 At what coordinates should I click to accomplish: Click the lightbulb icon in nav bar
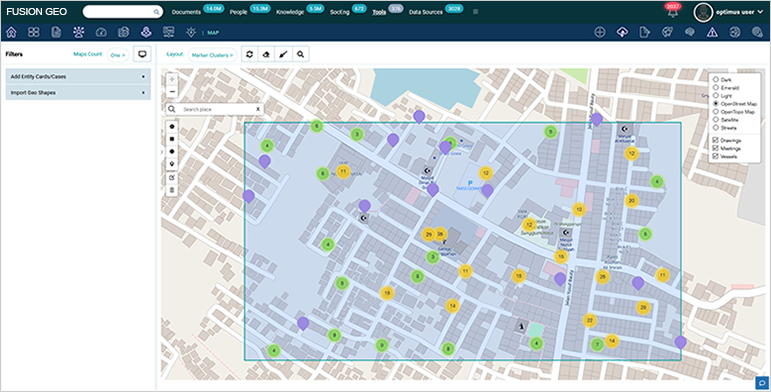[x=191, y=32]
